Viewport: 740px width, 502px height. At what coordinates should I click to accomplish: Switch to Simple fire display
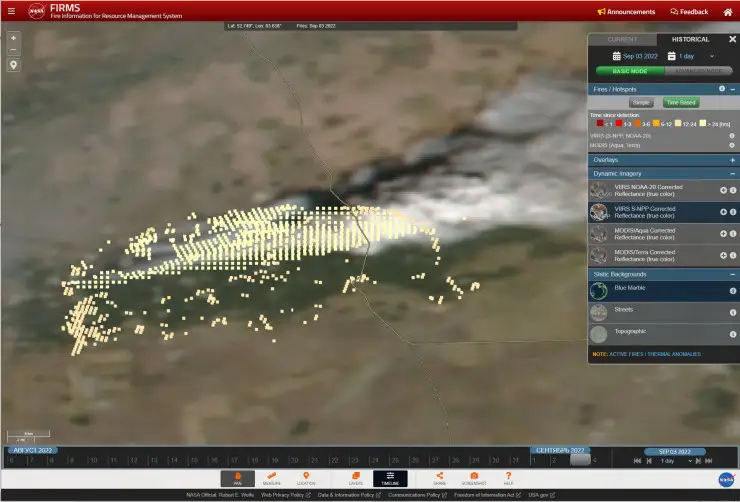tap(641, 102)
